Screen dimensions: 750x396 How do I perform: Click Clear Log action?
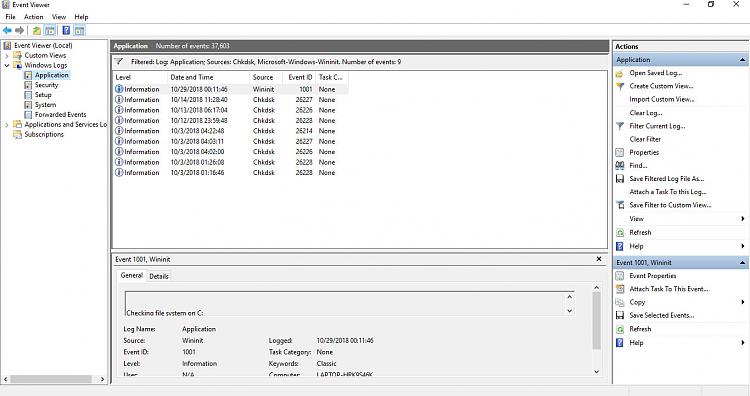646,113
